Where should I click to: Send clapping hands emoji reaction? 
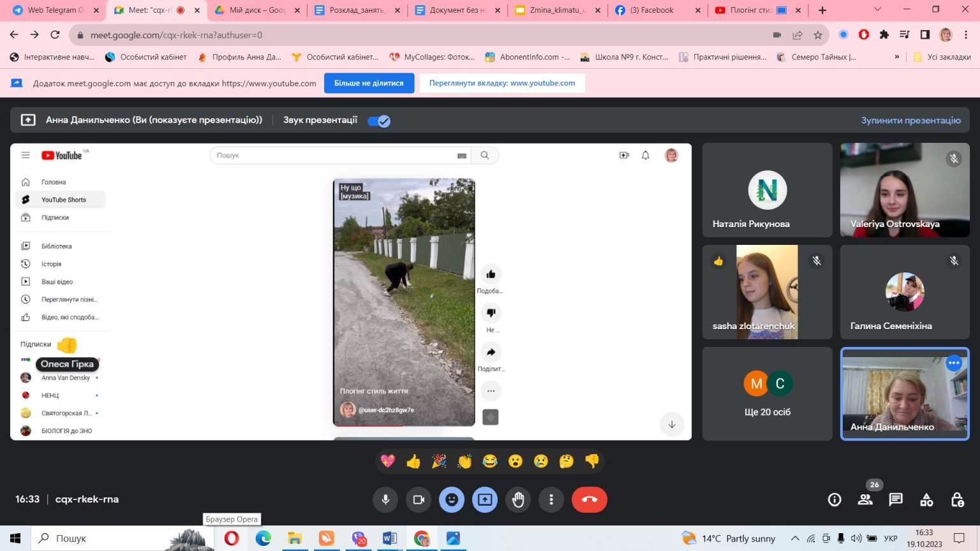464,461
